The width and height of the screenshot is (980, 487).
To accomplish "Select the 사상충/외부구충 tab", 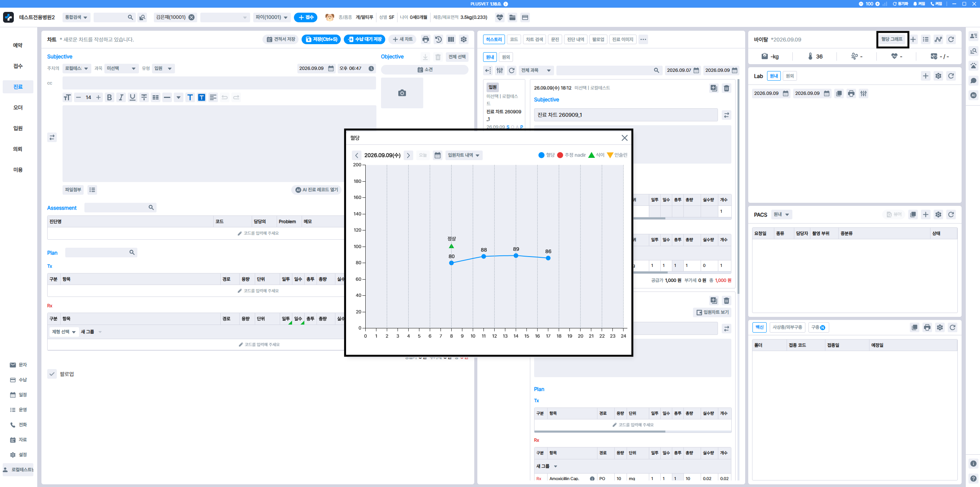I will pyautogui.click(x=787, y=327).
